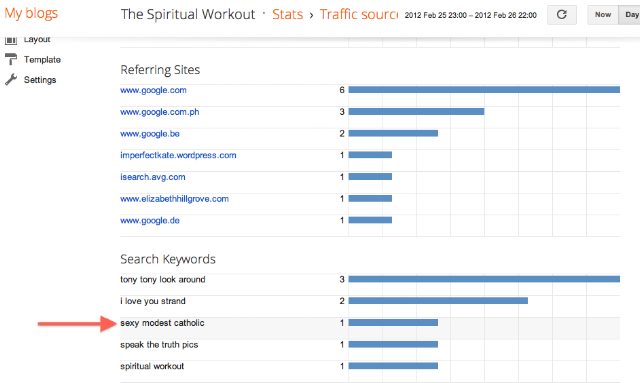Open www.google.de referrer link

click(150, 220)
